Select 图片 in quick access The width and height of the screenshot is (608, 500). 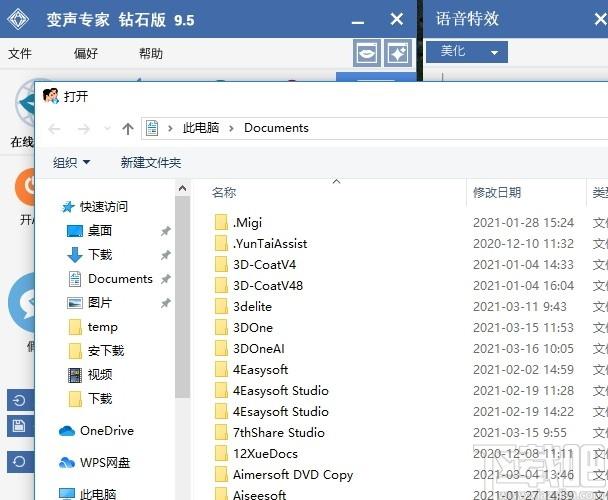click(89, 303)
